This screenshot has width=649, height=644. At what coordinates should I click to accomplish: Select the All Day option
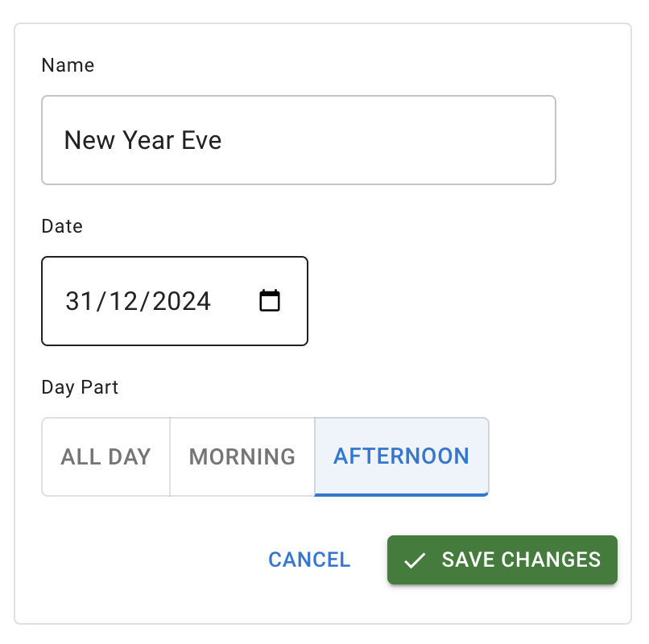(x=106, y=456)
